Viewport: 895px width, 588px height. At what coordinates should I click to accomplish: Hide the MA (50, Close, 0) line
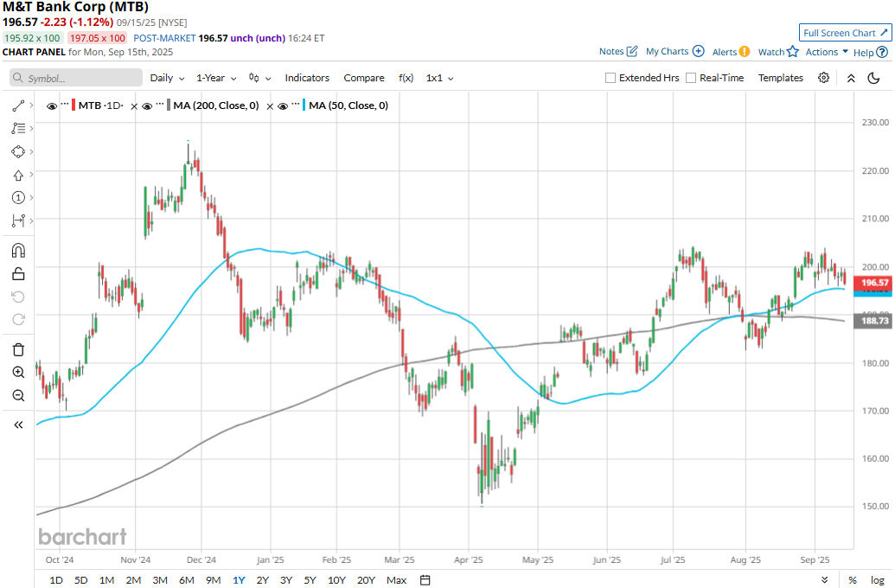click(283, 106)
